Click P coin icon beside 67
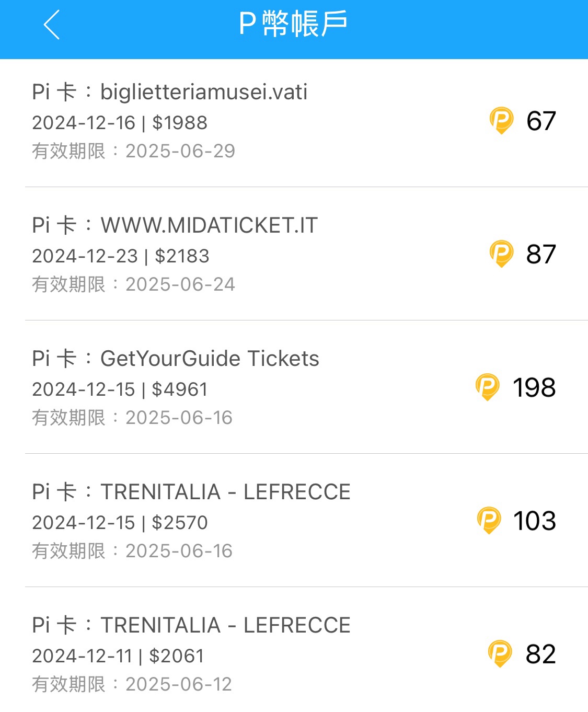 501,120
